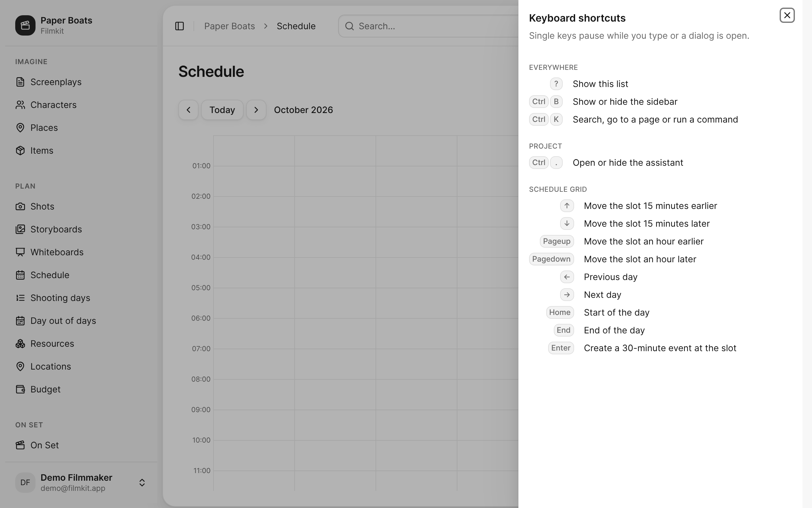
Task: Select the Budget menu label
Action: click(46, 389)
